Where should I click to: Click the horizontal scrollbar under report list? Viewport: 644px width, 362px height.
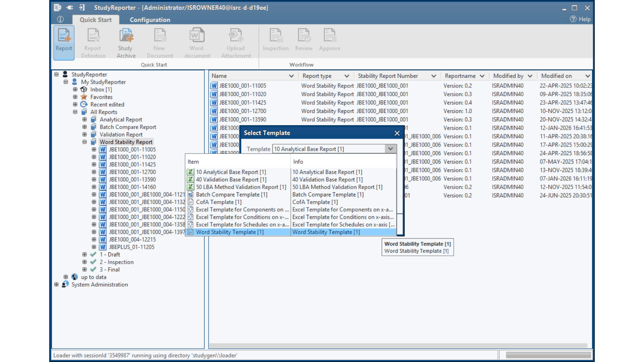click(x=398, y=345)
